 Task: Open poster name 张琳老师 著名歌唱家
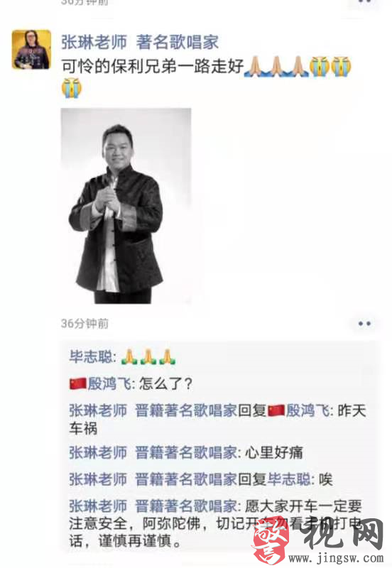coord(140,42)
